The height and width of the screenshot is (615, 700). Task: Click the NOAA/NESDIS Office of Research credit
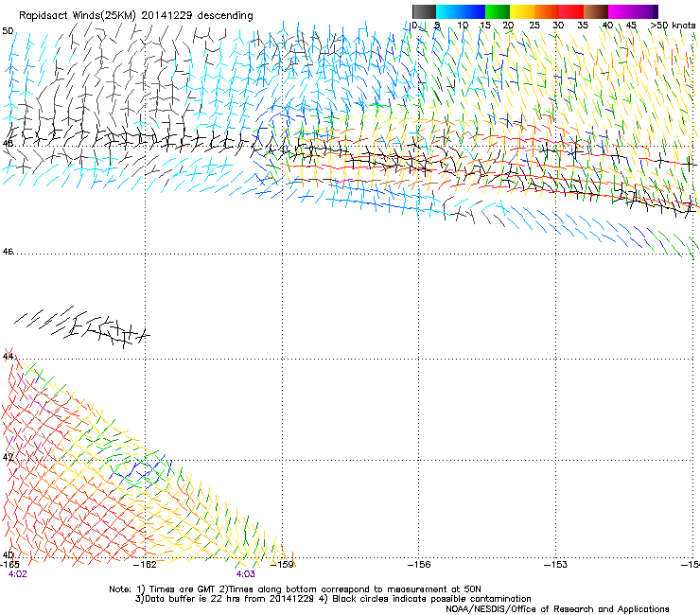[557, 609]
